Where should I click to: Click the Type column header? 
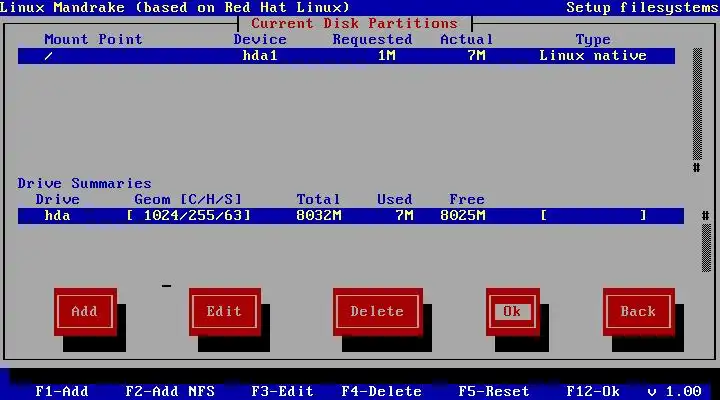tap(593, 39)
